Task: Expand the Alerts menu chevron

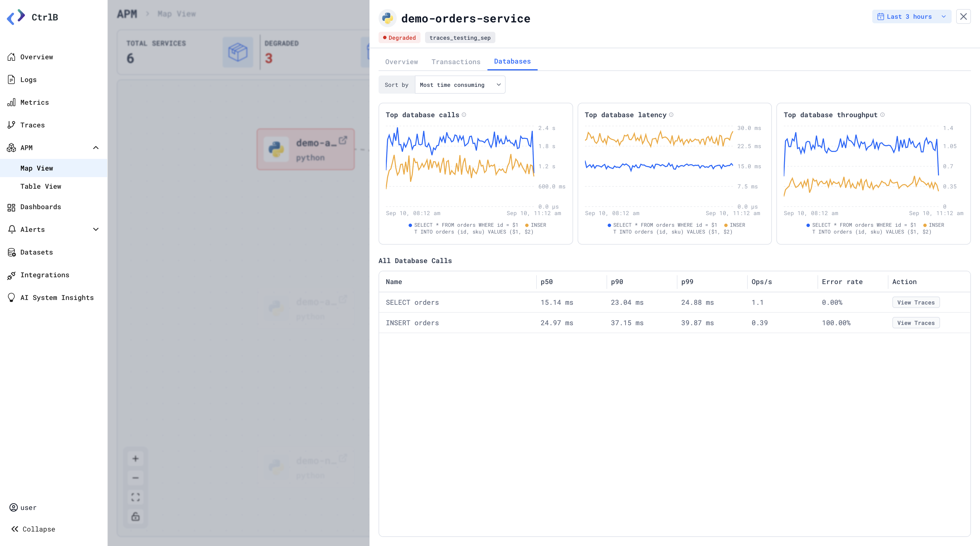Action: pyautogui.click(x=96, y=229)
